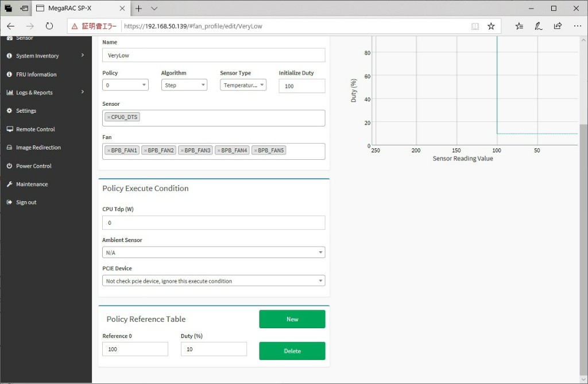The image size is (588, 384).
Task: Click the share icon in browser toolbar
Action: (558, 26)
